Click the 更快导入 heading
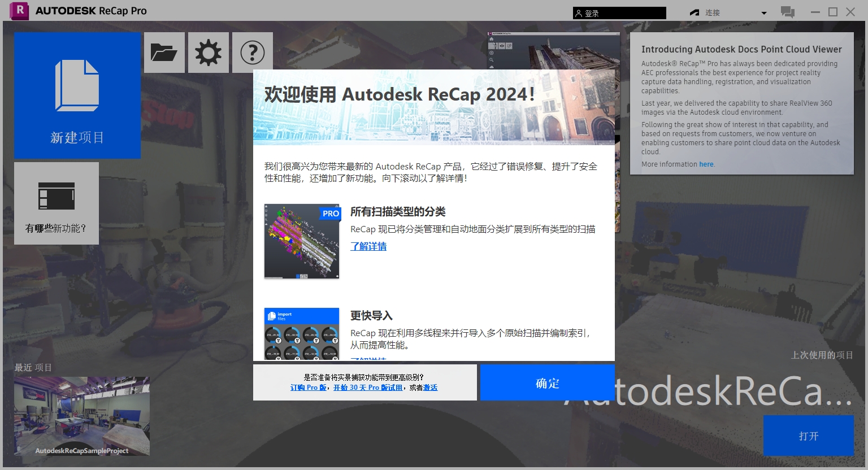The width and height of the screenshot is (868, 470). (x=371, y=316)
